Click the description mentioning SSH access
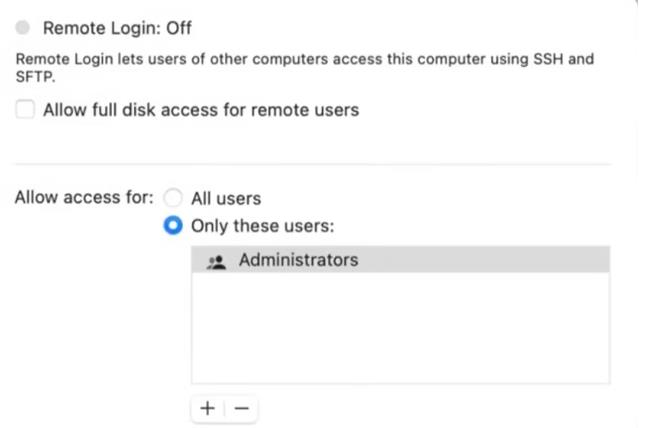Viewport: 648px width, 428px height. (x=305, y=67)
